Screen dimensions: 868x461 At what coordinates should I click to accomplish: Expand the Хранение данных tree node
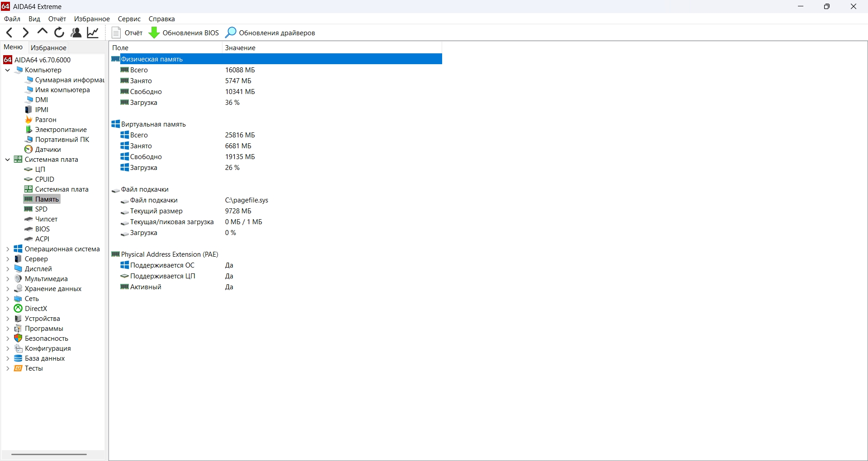pos(8,289)
